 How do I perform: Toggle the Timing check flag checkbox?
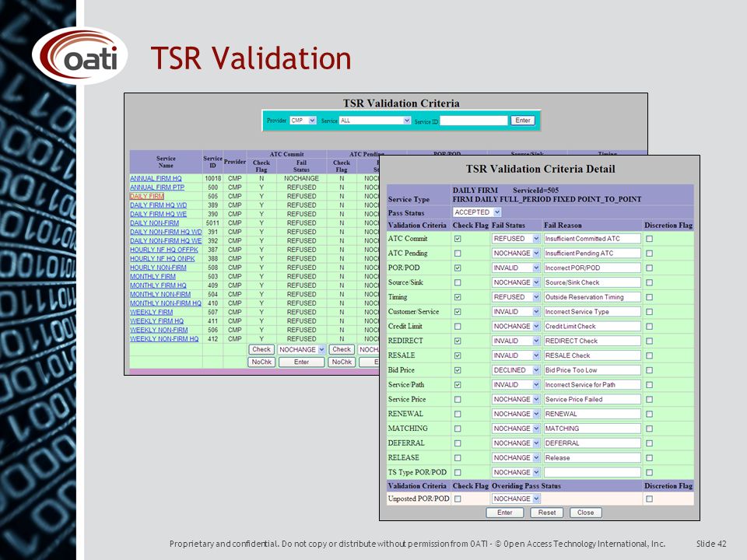click(x=458, y=297)
